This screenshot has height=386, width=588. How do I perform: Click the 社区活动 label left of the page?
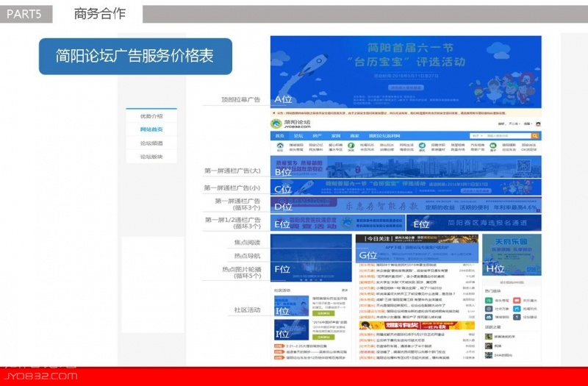(x=247, y=310)
